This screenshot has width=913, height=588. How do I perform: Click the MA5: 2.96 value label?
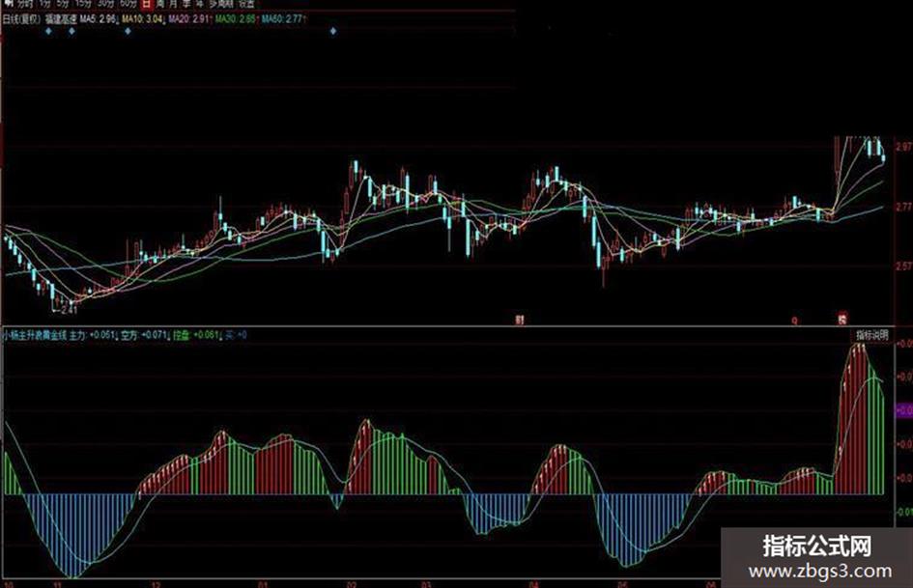[x=98, y=18]
